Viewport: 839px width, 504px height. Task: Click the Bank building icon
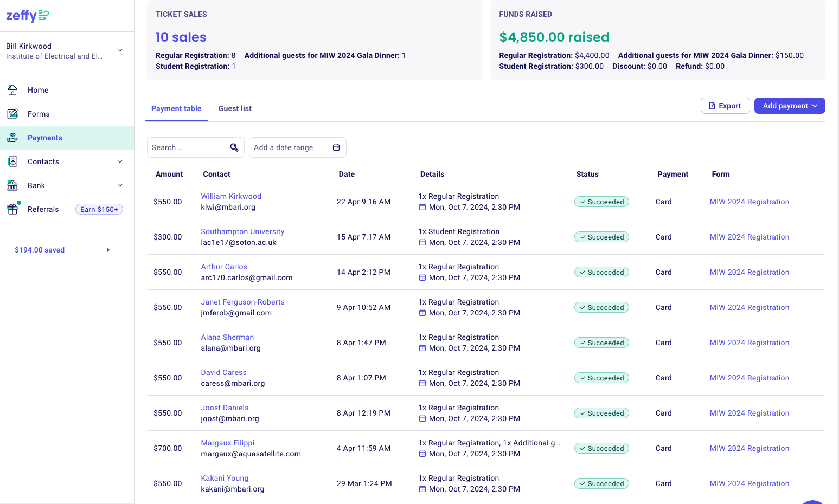tap(12, 185)
